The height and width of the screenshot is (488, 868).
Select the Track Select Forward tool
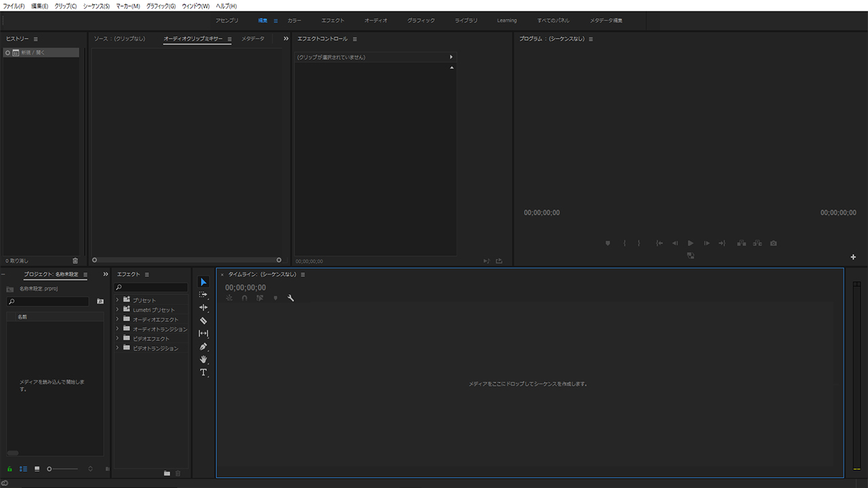click(x=203, y=295)
